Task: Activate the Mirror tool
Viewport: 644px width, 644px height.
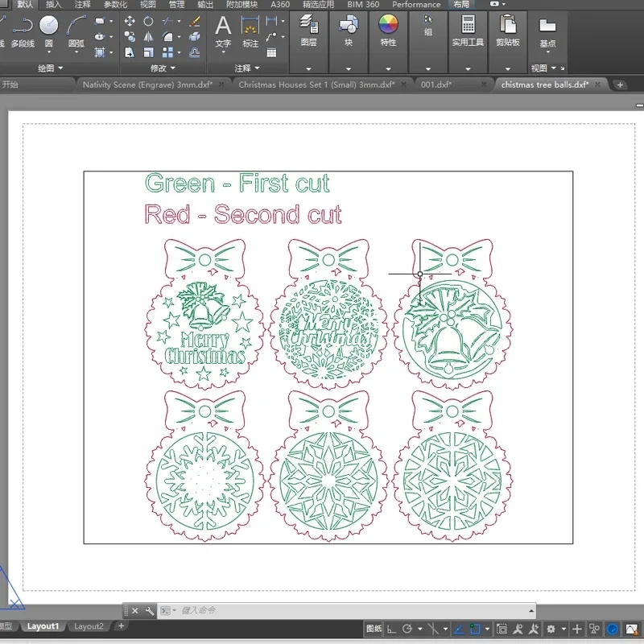Action: (148, 36)
